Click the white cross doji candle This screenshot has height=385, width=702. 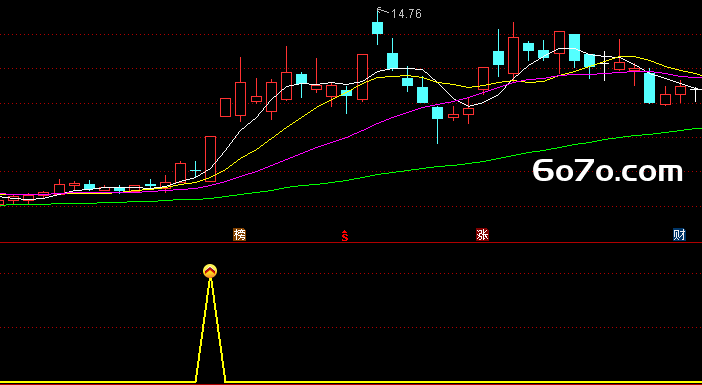(x=605, y=65)
